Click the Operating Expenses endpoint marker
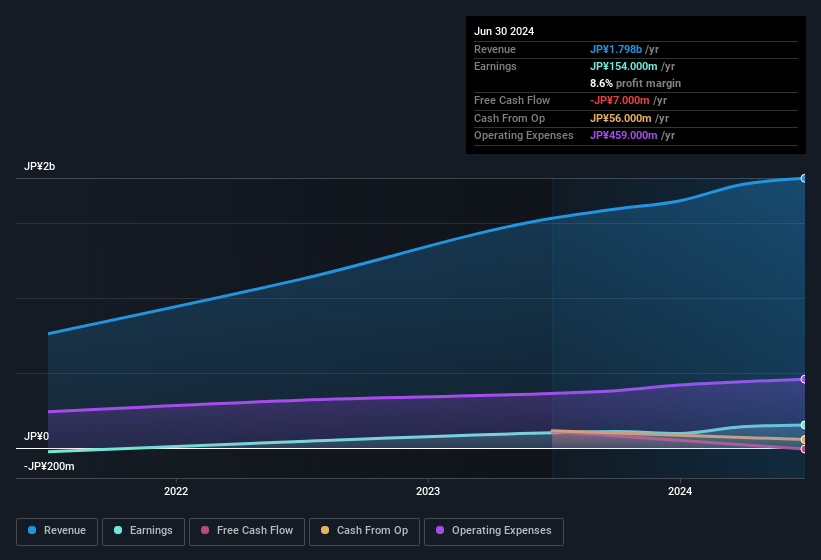Image resolution: width=821 pixels, height=560 pixels. coord(803,379)
